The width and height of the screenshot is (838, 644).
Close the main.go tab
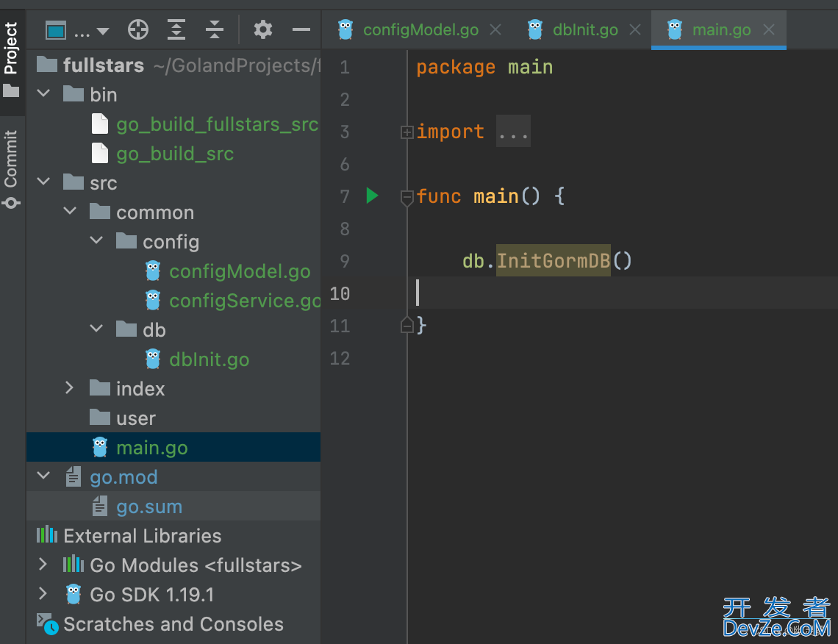pyautogui.click(x=768, y=30)
